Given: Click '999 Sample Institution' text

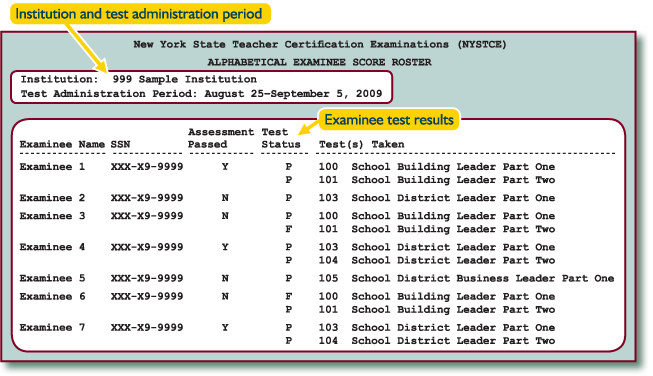Looking at the screenshot, I should click(x=184, y=79).
